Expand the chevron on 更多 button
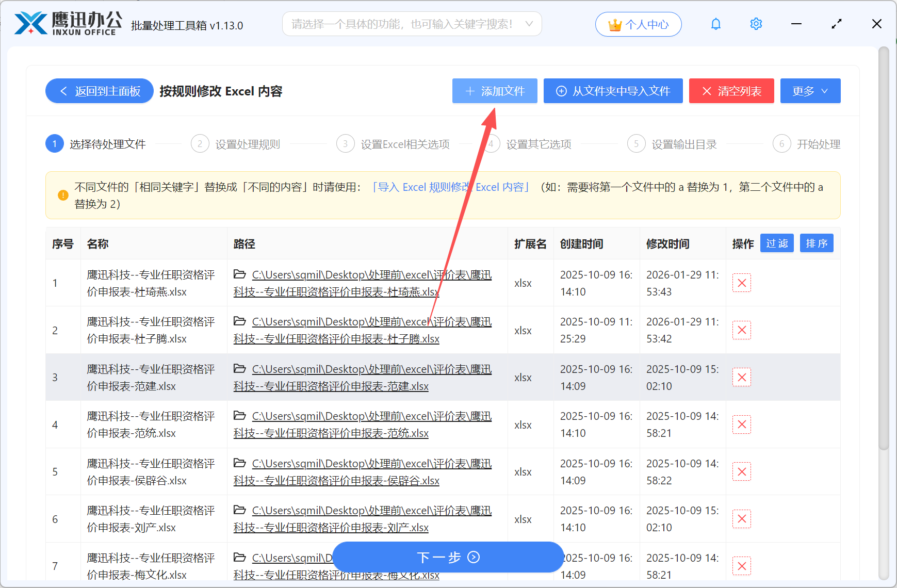897x588 pixels. point(824,91)
